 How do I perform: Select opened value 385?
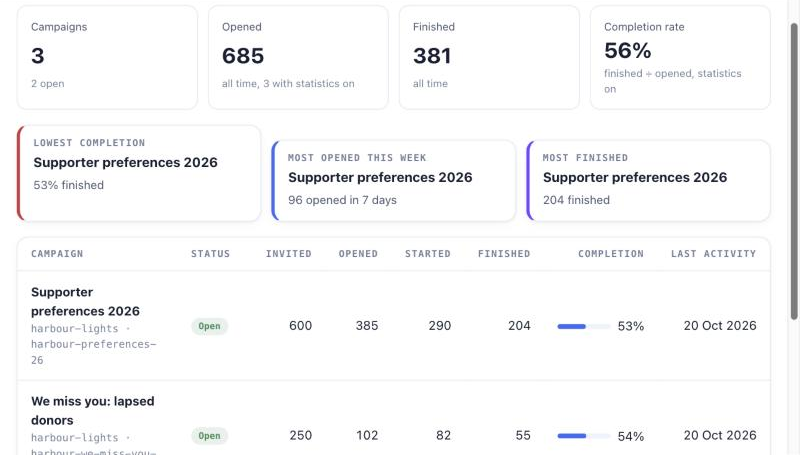(x=367, y=325)
